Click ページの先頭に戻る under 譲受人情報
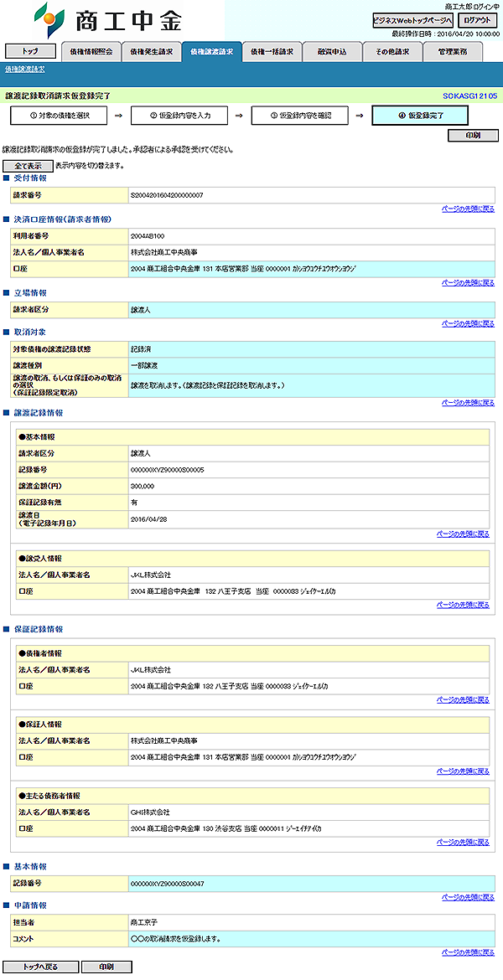Viewport: 503px width, 980px height. (463, 605)
